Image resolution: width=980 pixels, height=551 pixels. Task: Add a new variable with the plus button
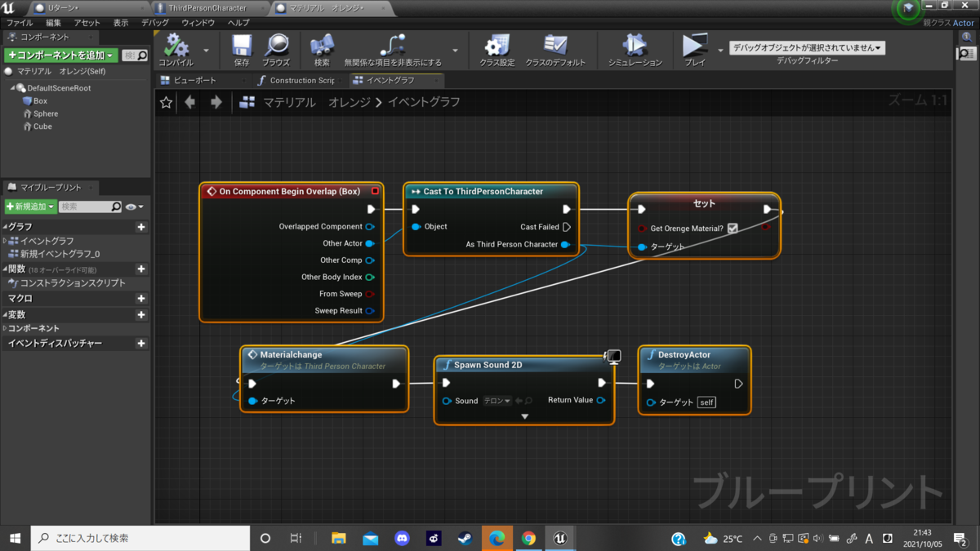[141, 315]
